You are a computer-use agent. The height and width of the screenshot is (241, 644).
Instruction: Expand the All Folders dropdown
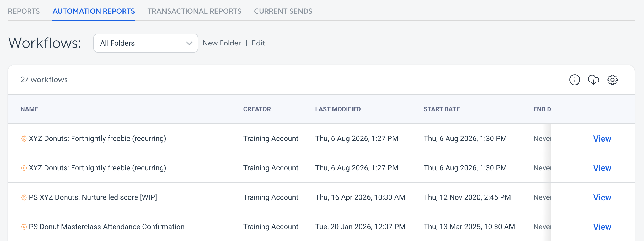146,43
